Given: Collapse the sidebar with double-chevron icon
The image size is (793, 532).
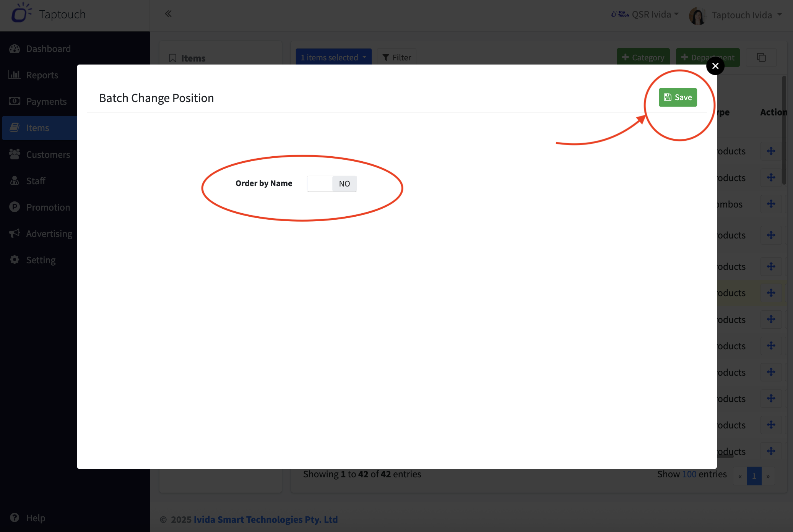Looking at the screenshot, I should (168, 14).
